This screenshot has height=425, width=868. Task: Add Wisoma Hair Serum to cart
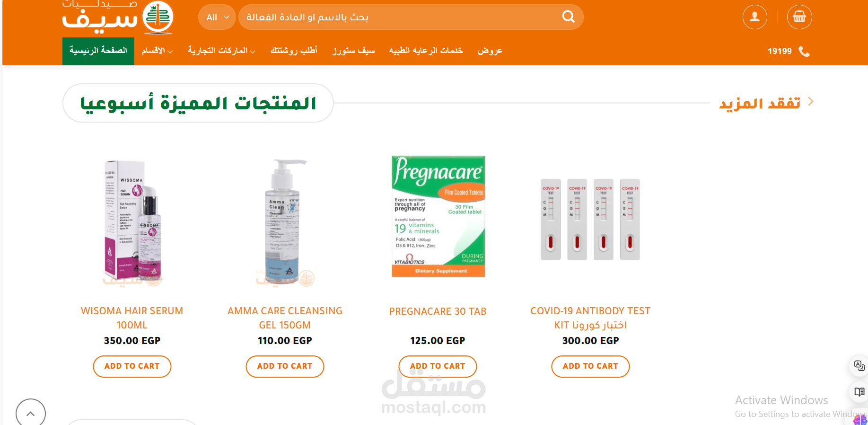pos(132,366)
